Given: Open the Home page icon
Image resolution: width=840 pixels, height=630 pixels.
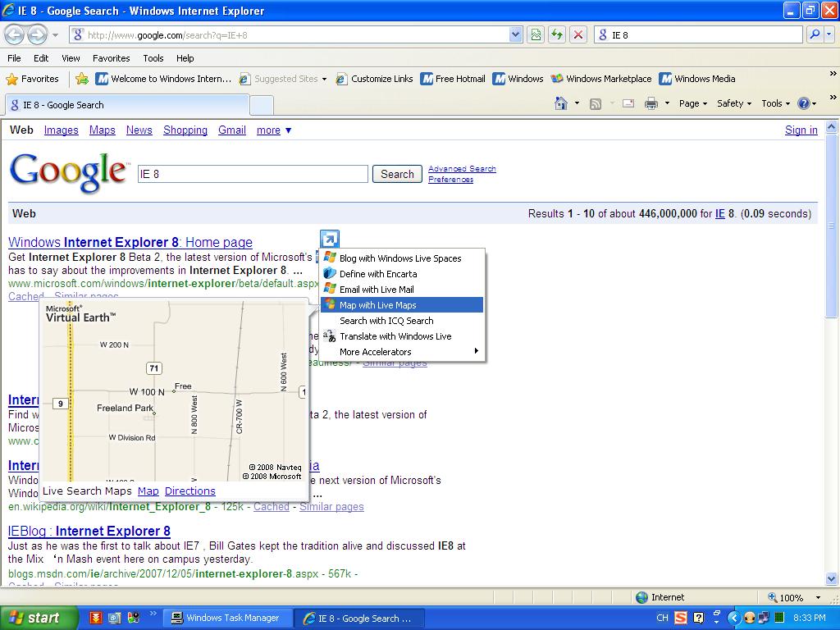Looking at the screenshot, I should [x=561, y=103].
